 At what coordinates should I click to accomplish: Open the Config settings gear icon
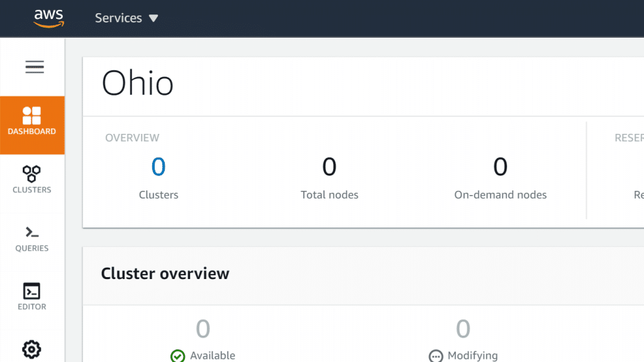click(x=32, y=349)
